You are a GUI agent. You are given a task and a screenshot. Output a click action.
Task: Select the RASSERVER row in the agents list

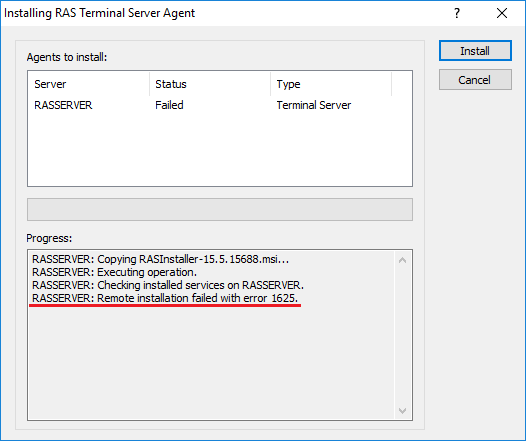coord(220,105)
